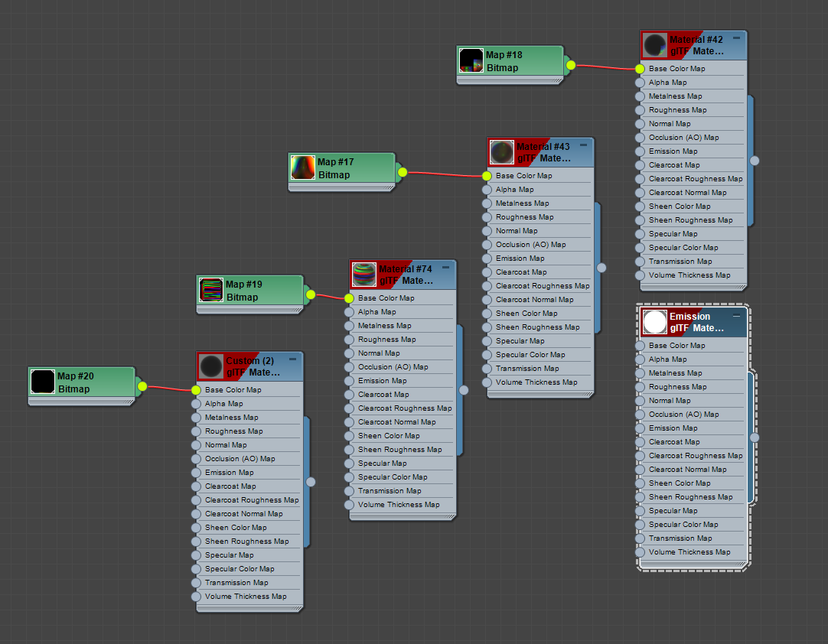Select the Map #20 Bitmap thumbnail icon
The image size is (828, 644).
click(x=42, y=382)
